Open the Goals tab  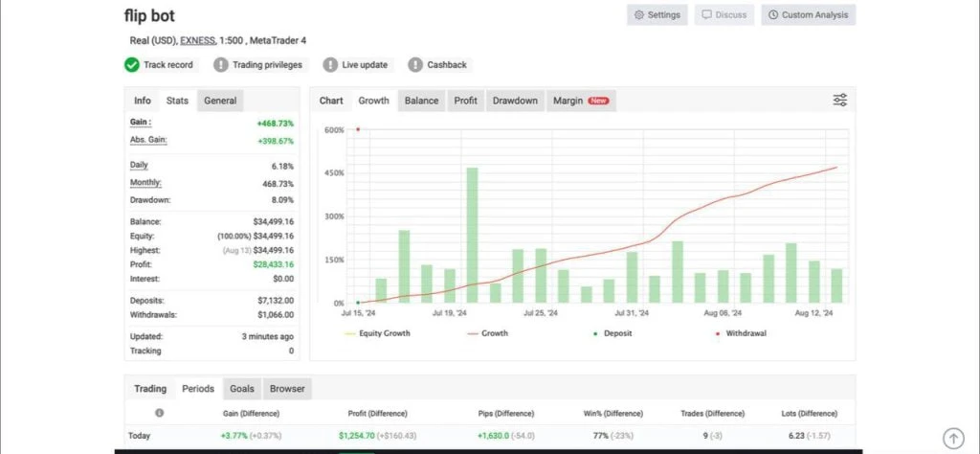[x=242, y=389]
